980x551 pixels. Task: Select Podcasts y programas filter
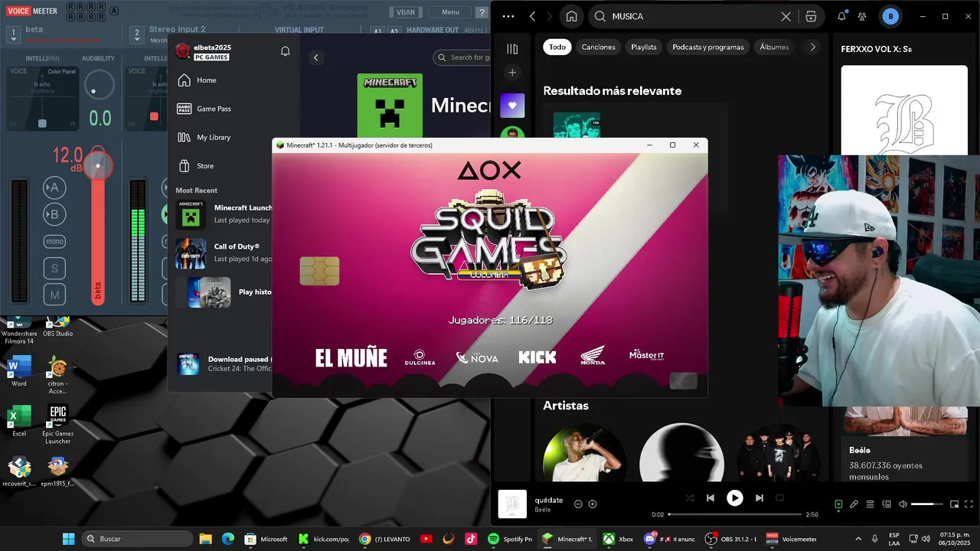point(708,47)
